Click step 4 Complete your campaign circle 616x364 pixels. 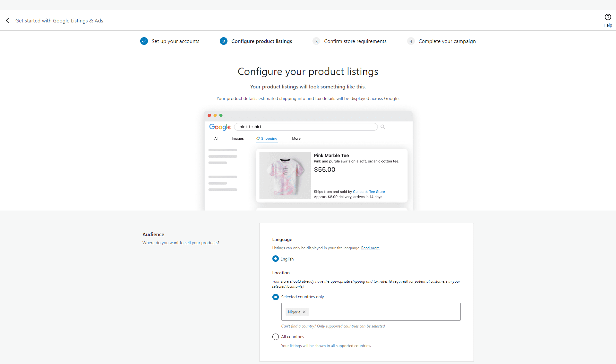[411, 41]
